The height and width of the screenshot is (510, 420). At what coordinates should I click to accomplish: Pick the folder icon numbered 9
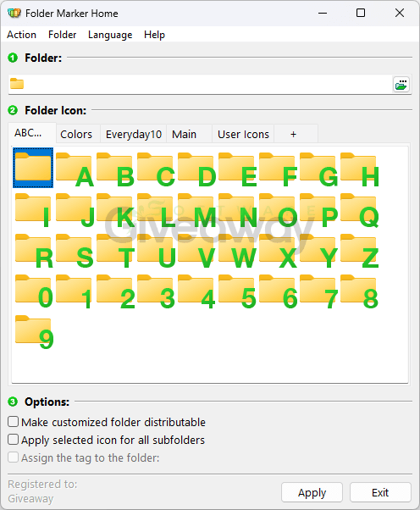(33, 331)
